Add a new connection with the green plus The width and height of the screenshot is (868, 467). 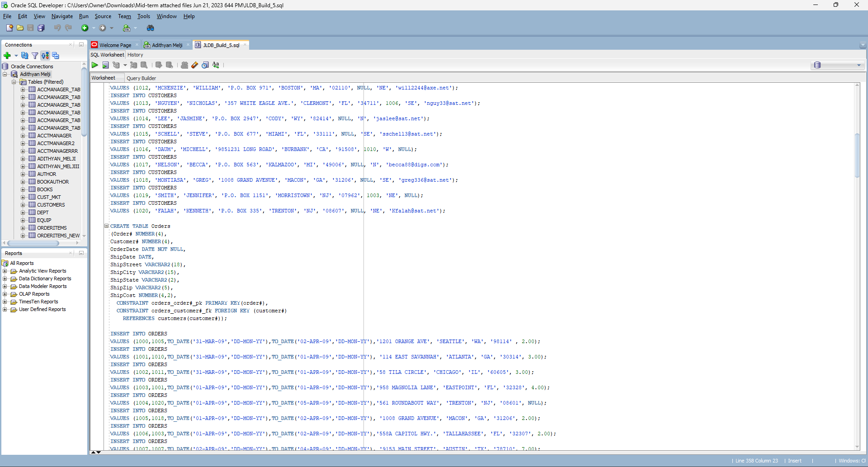[x=7, y=55]
